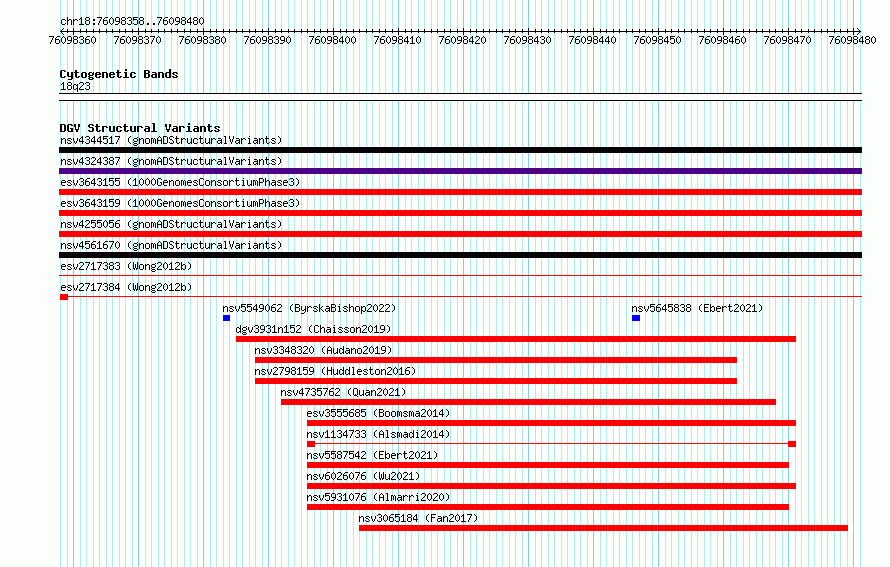Open variant label nsv6026076 (Wu2021)
The height and width of the screenshot is (567, 890).
(x=363, y=476)
